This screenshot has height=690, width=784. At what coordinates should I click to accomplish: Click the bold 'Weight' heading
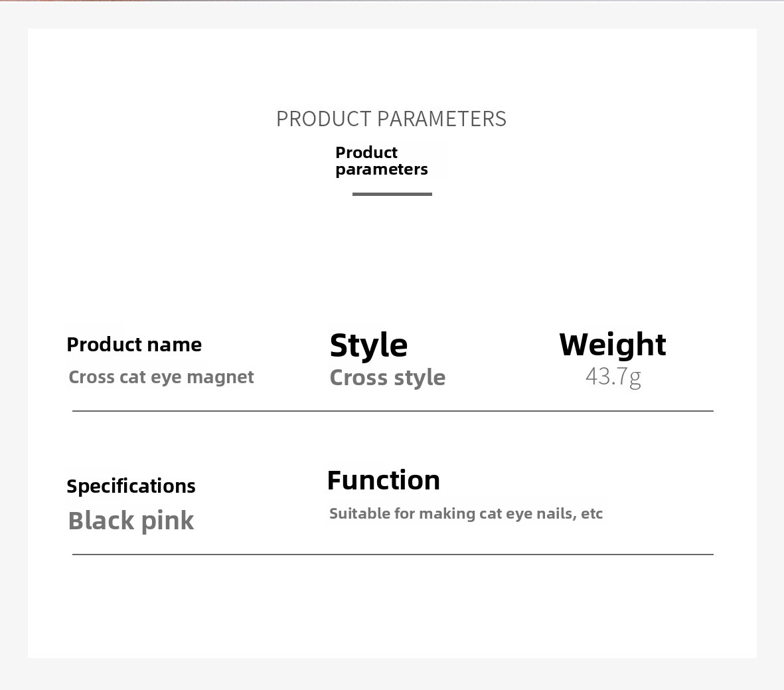(612, 345)
